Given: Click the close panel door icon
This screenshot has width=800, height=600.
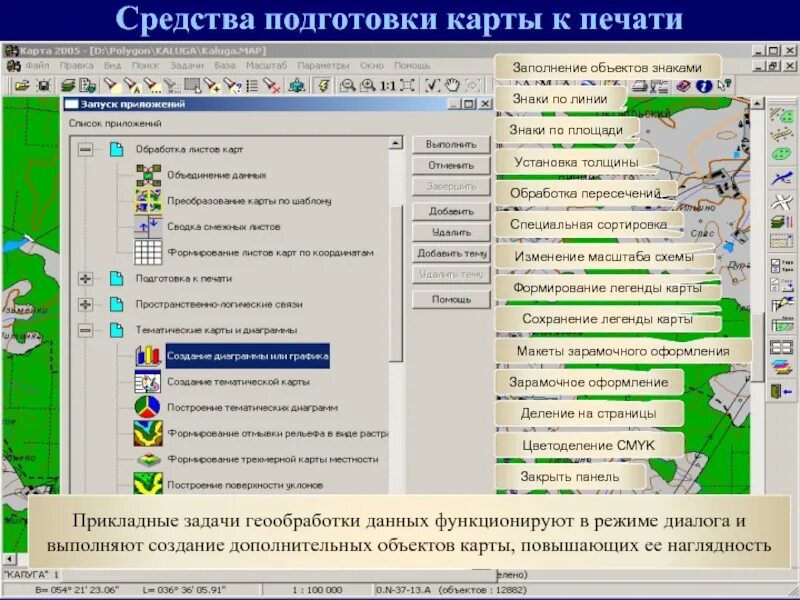Looking at the screenshot, I should pos(781,392).
